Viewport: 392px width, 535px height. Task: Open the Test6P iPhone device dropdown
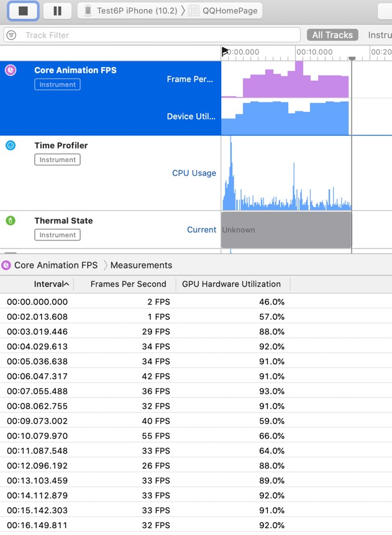(x=137, y=11)
